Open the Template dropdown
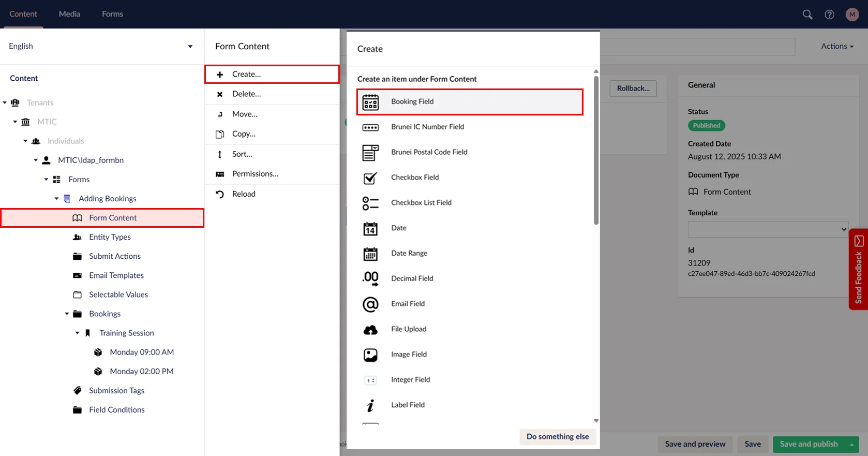The height and width of the screenshot is (456, 868). pos(768,229)
